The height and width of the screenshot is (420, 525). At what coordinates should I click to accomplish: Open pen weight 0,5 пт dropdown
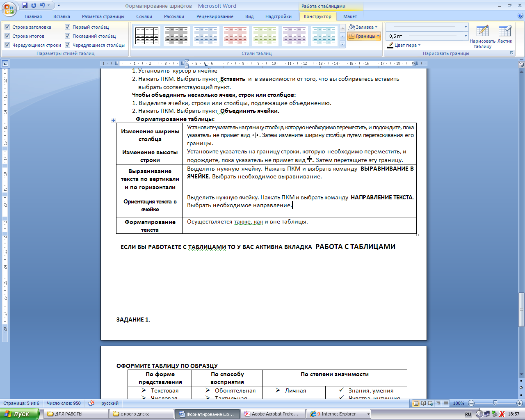[x=466, y=36]
